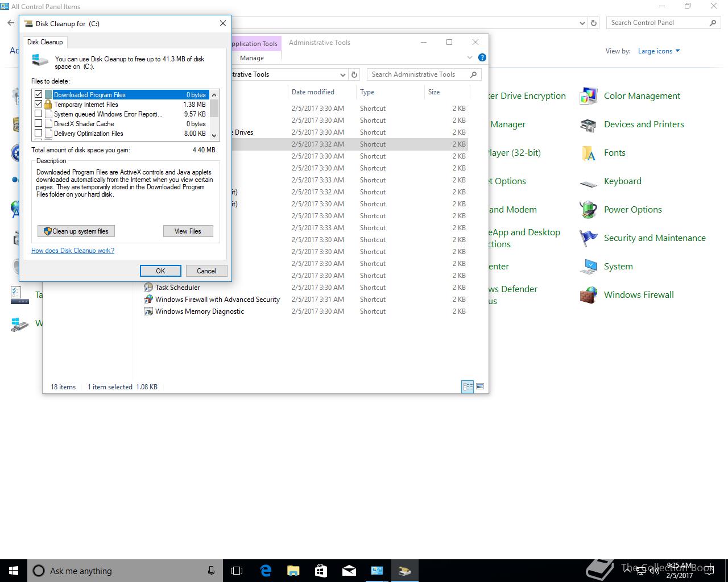This screenshot has width=728, height=582.
Task: Select Delivery Optimization Files list row
Action: click(121, 134)
